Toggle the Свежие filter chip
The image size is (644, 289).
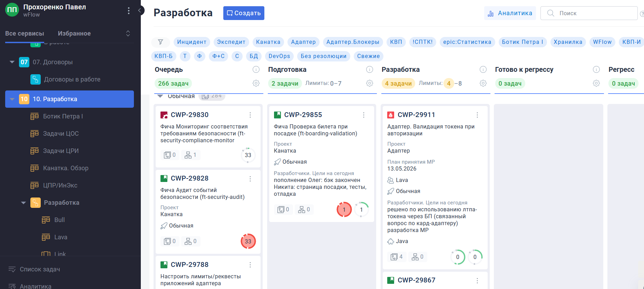(x=368, y=56)
